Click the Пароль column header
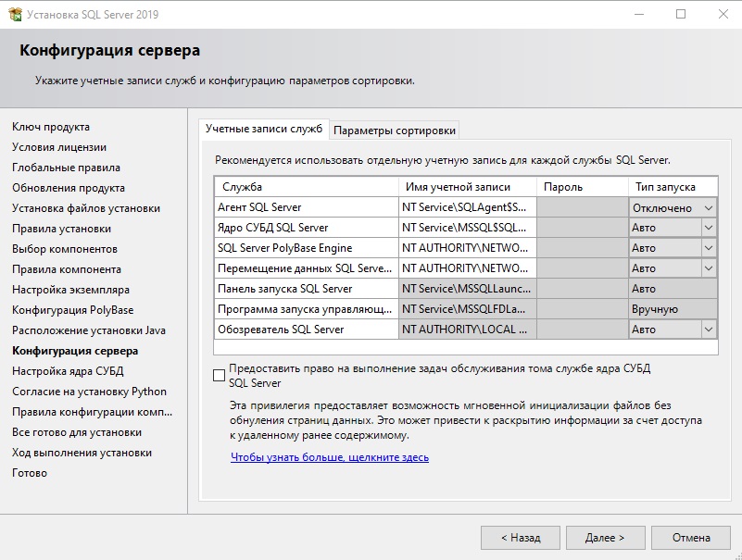The height and width of the screenshot is (560, 742). 583,187
